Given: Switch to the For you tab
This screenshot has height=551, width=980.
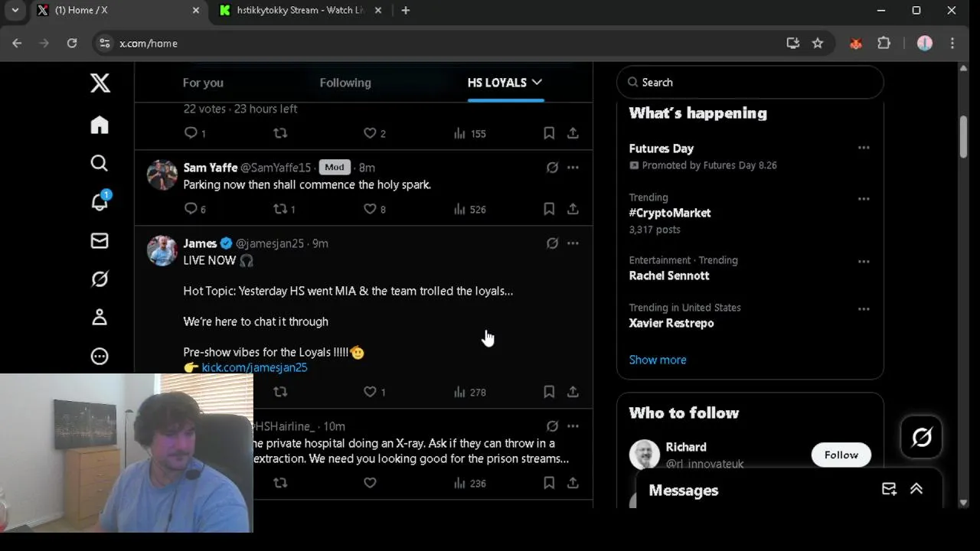Looking at the screenshot, I should (x=203, y=83).
